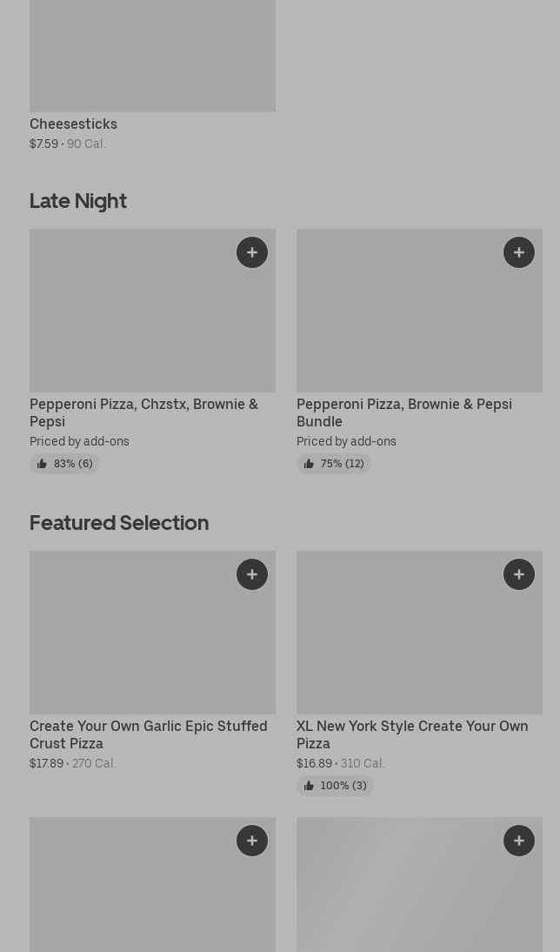Open Create Your Own Garlic Epic Stuffed Crust title
The height and width of the screenshot is (952, 560).
point(149,734)
